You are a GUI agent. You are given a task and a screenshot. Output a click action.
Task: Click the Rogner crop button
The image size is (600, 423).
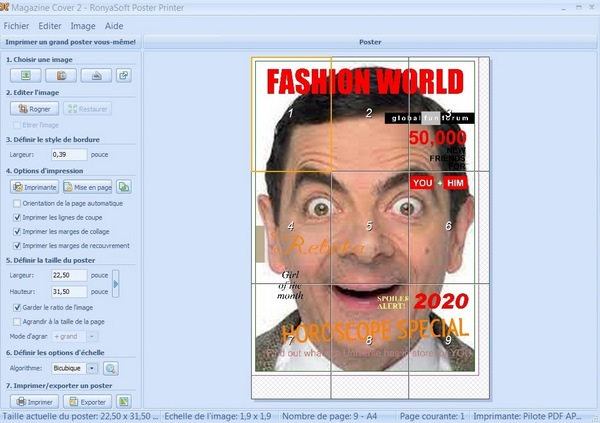pos(34,109)
